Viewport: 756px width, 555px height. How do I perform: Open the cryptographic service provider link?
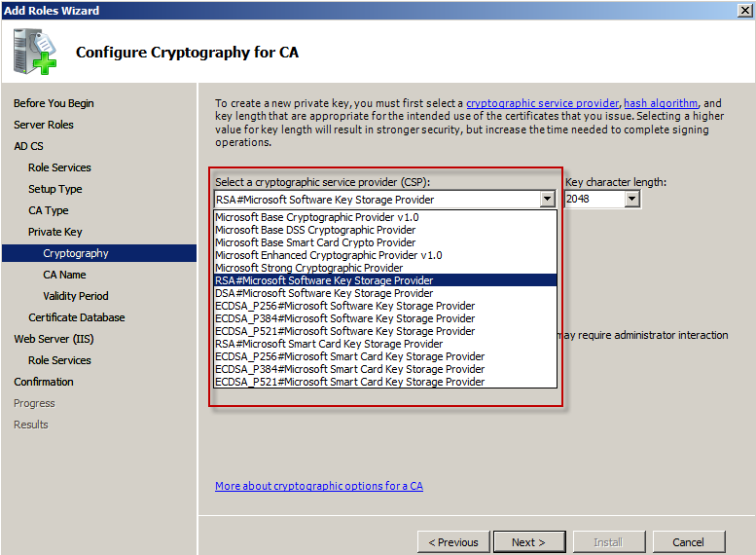(x=542, y=103)
